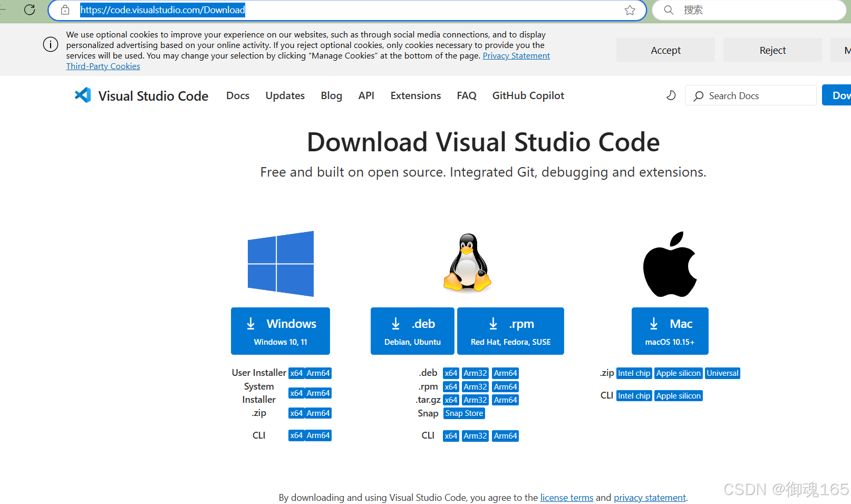Open the Docs menu item

(238, 95)
